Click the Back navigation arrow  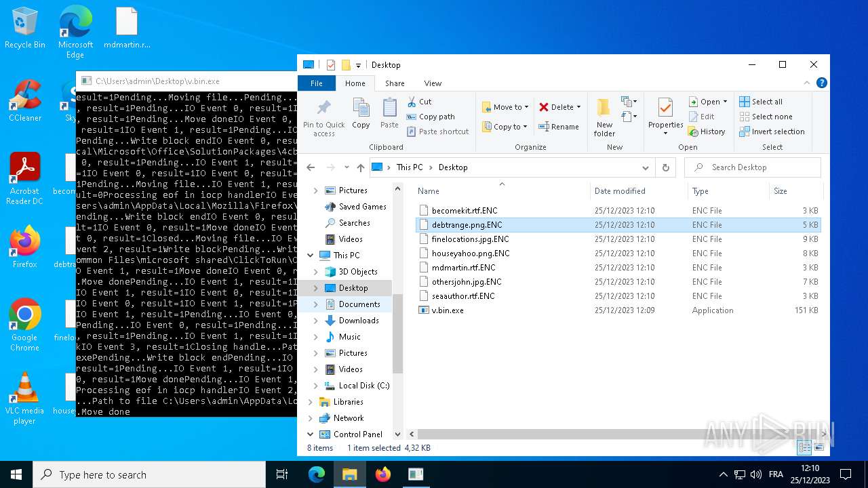point(311,167)
